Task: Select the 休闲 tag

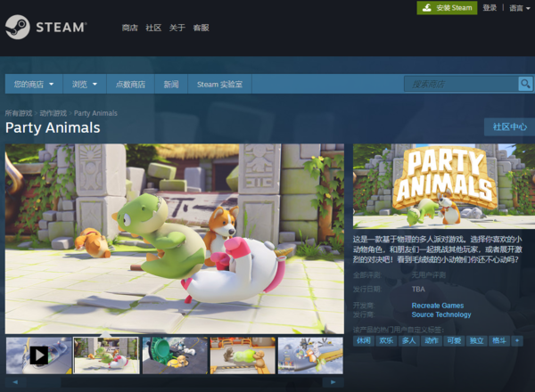Action: click(x=364, y=340)
